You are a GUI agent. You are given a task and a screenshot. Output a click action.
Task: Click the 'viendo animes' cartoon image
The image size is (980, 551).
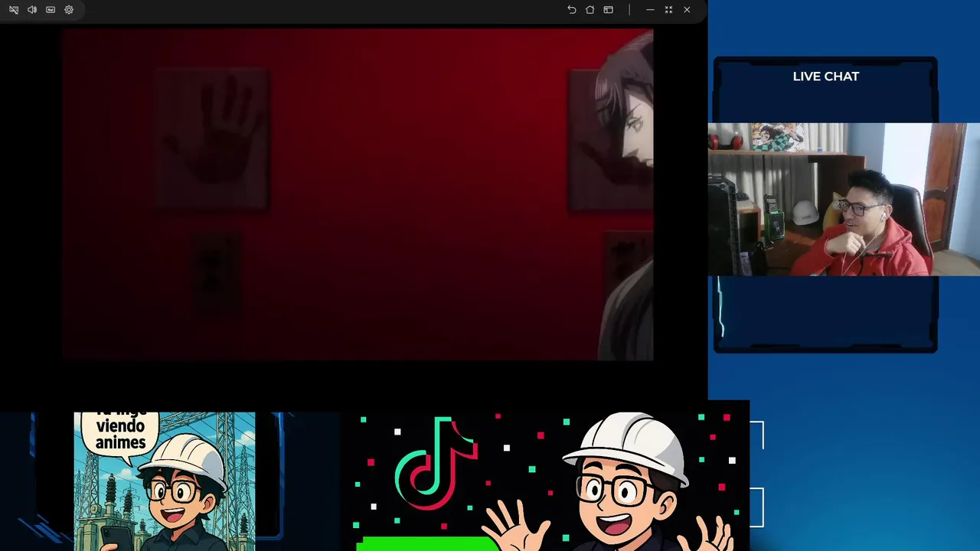tap(165, 481)
